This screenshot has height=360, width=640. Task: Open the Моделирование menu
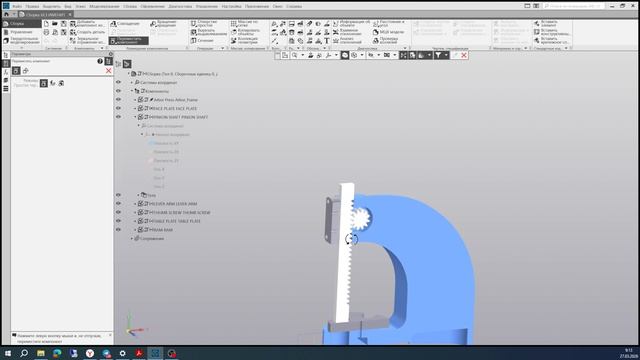tap(104, 7)
